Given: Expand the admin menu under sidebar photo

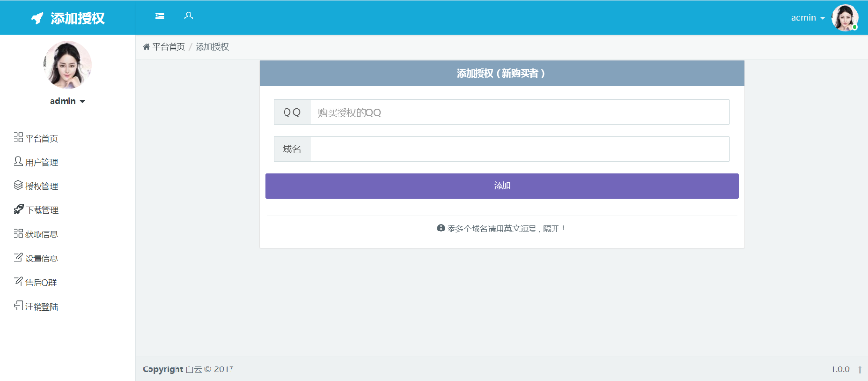Looking at the screenshot, I should click(x=68, y=102).
